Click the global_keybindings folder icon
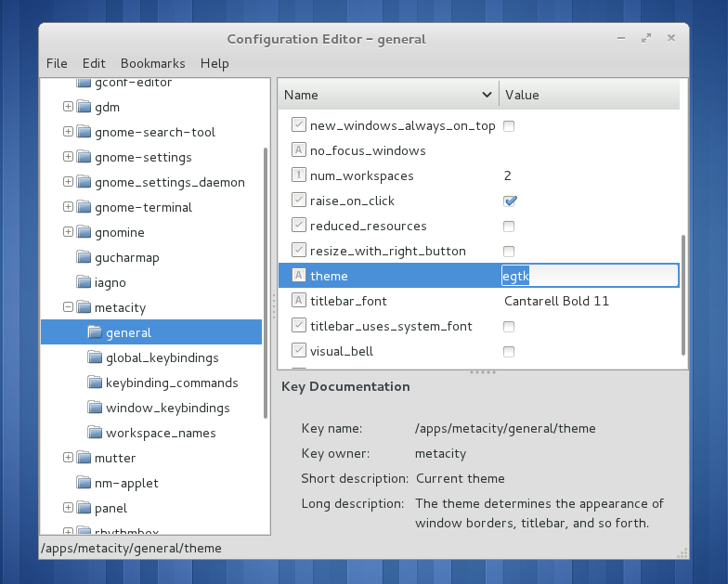728x584 pixels. coord(95,357)
